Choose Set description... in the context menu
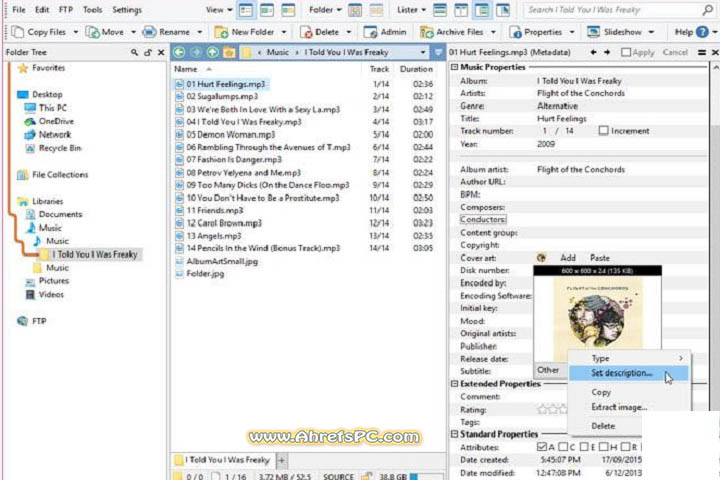Image resolution: width=720 pixels, height=480 pixels. click(629, 373)
